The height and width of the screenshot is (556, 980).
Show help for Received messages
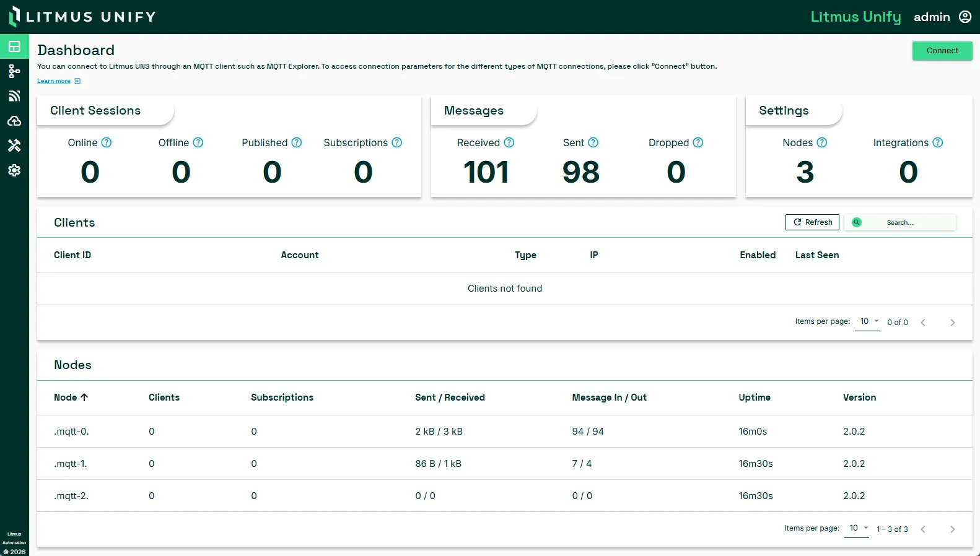pyautogui.click(x=509, y=142)
